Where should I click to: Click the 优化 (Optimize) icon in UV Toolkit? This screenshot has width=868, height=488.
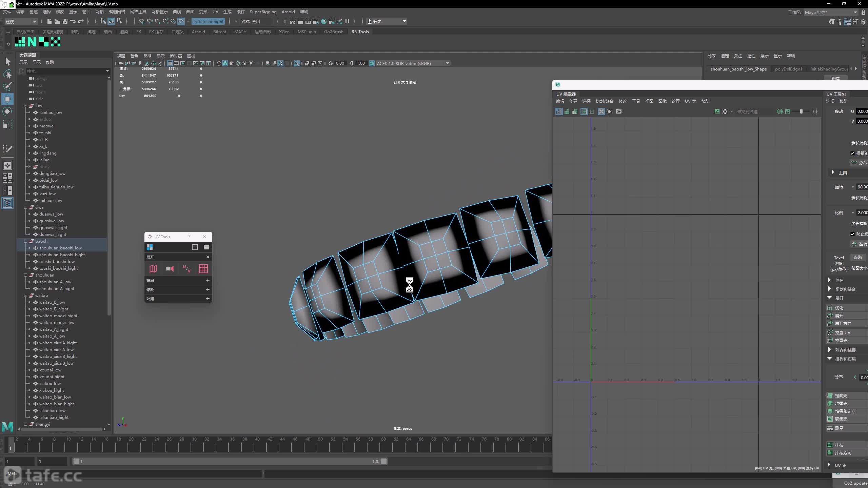point(830,308)
